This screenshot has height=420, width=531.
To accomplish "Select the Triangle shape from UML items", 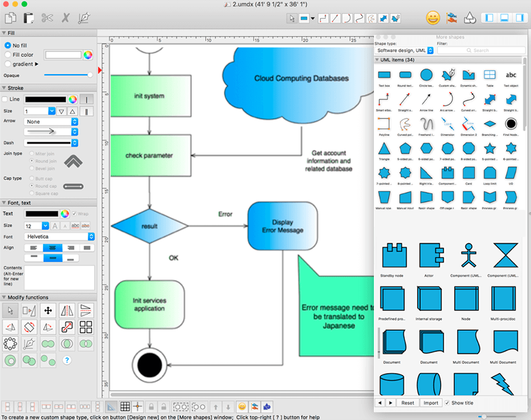I will click(x=384, y=149).
